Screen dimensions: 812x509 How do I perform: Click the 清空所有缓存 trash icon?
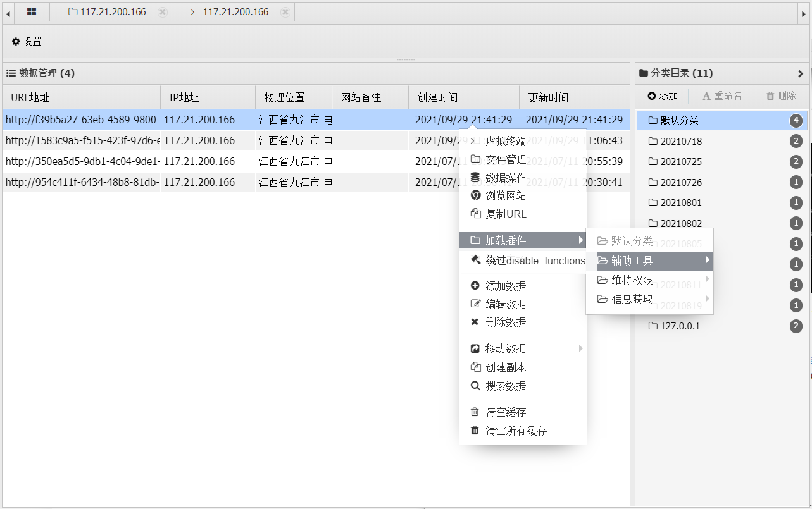(x=475, y=431)
